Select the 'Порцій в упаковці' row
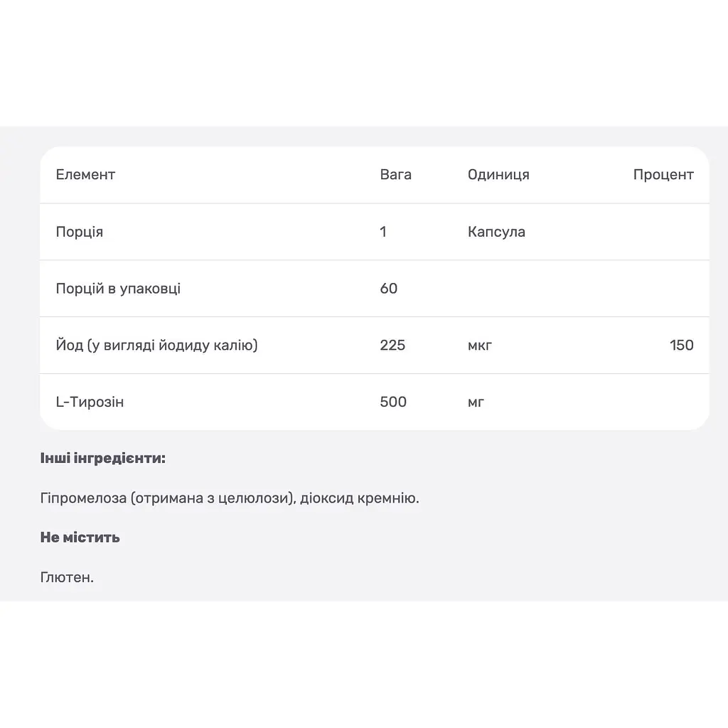The height and width of the screenshot is (728, 728). (374, 289)
